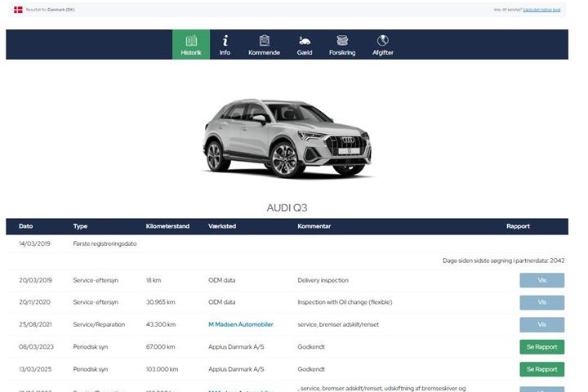Click the 30.965 km odometer value
Screen dimensions: 588x392
click(161, 302)
